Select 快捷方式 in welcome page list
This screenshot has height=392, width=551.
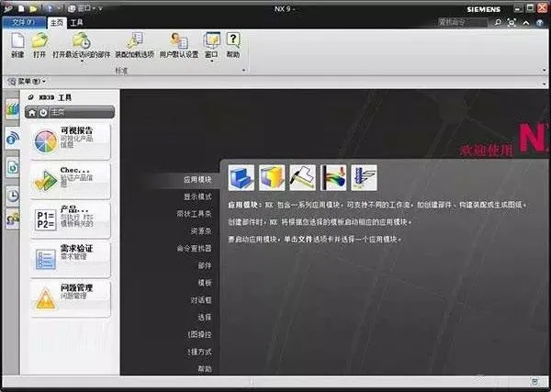tap(200, 352)
